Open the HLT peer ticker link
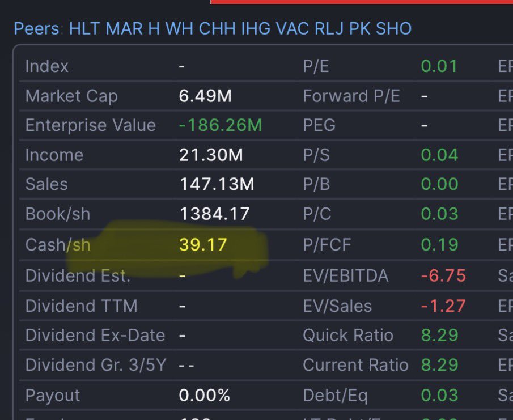Image resolution: width=513 pixels, height=420 pixels. coord(84,28)
